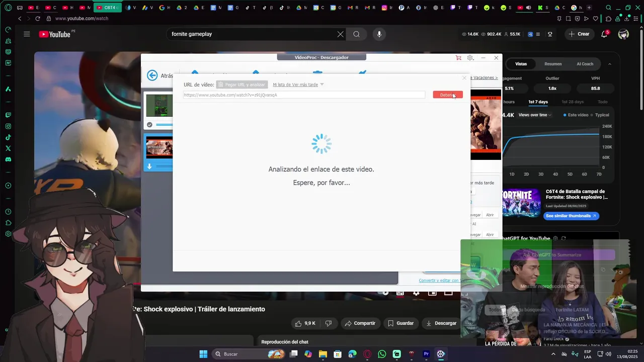The image size is (644, 362).
Task: Click the YouTube Descargar button
Action: pyautogui.click(x=441, y=323)
